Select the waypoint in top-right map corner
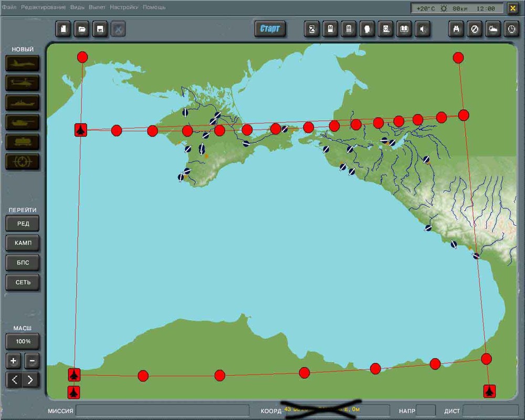Screen dimensions: 525x420 click(458, 58)
